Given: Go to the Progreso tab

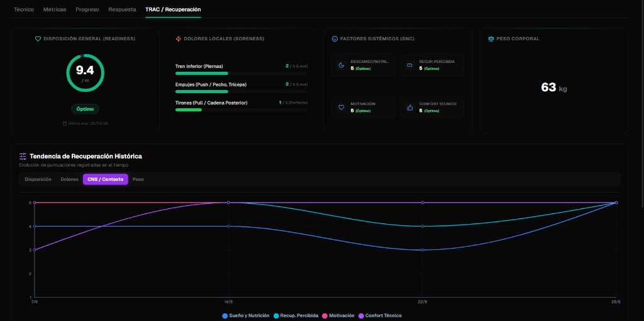Looking at the screenshot, I should click(87, 9).
